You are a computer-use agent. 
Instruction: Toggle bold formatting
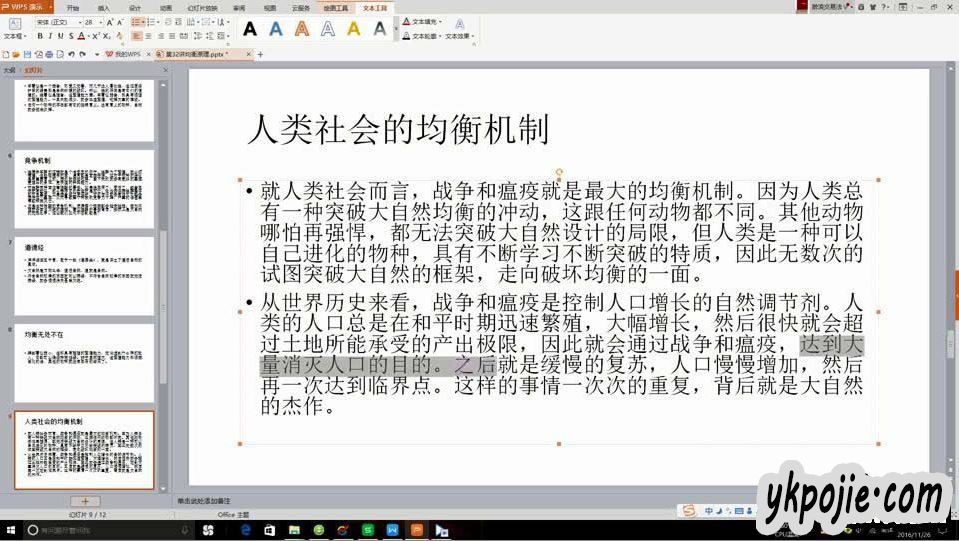tap(39, 36)
